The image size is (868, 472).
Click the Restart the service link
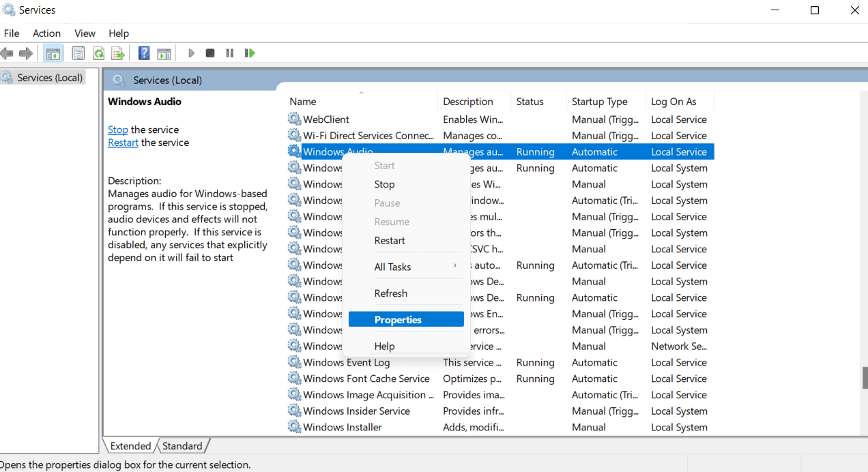pos(123,143)
